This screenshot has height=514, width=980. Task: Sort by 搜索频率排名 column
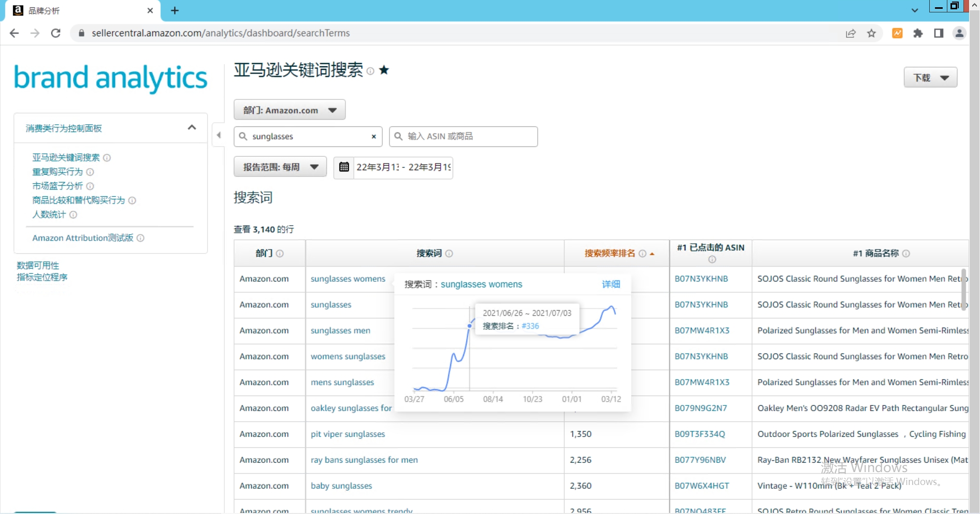[x=610, y=253]
